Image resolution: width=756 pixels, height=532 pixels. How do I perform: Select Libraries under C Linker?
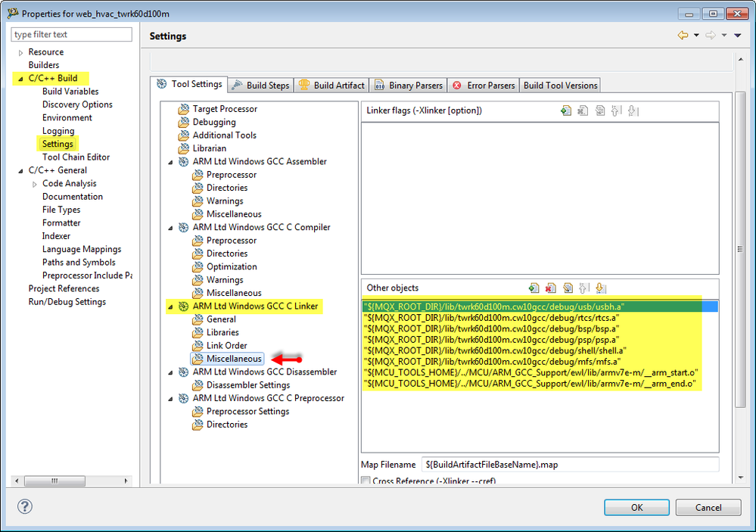(222, 332)
